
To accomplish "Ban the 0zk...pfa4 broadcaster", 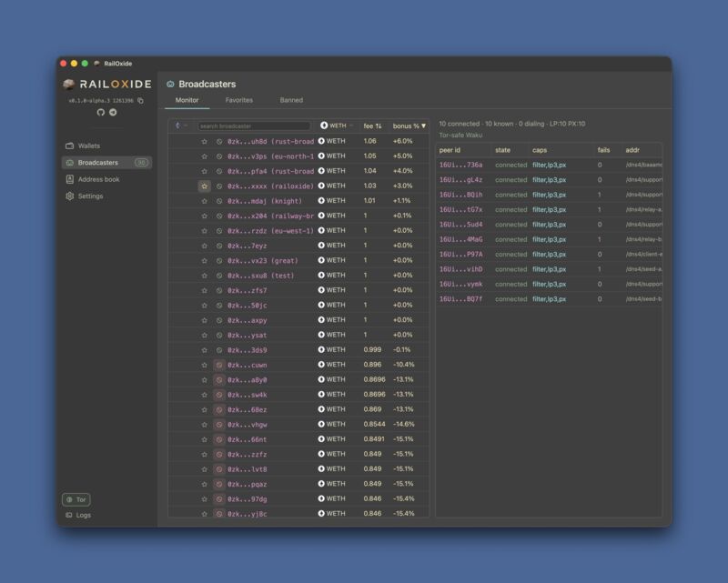I will tap(219, 171).
